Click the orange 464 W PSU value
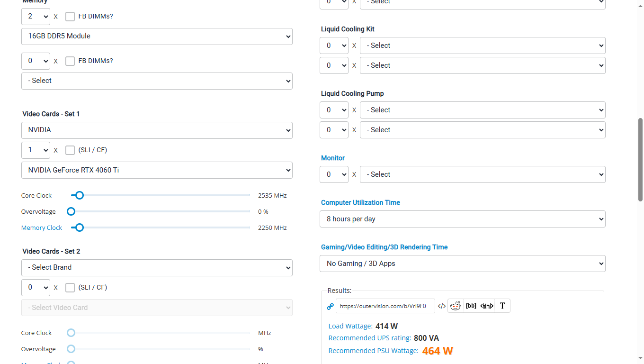Viewport: 644px width, 364px height. (438, 351)
